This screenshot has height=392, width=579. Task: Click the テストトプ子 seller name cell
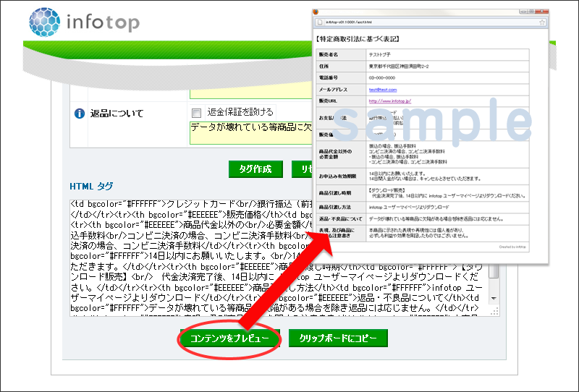tap(447, 55)
